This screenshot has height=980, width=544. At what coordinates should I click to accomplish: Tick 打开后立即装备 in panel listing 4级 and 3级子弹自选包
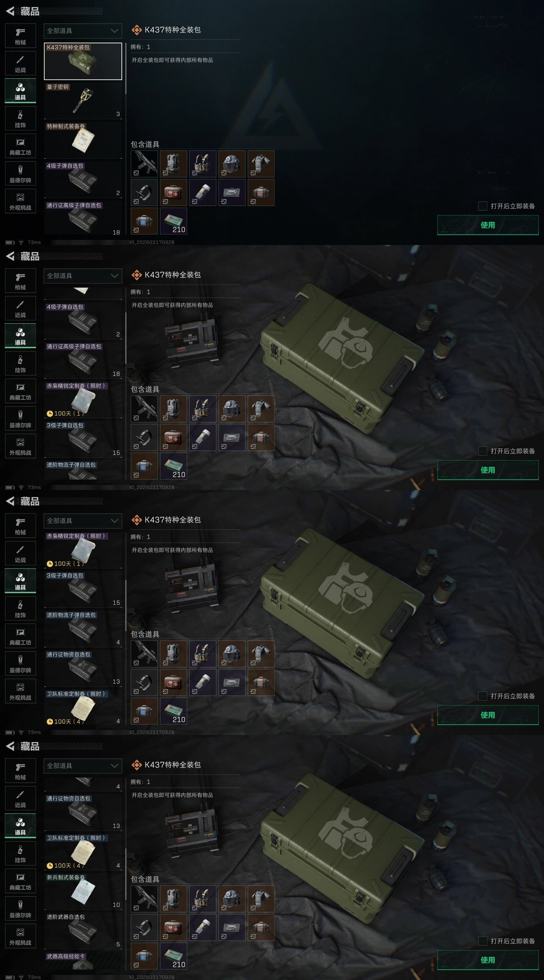pyautogui.click(x=482, y=451)
